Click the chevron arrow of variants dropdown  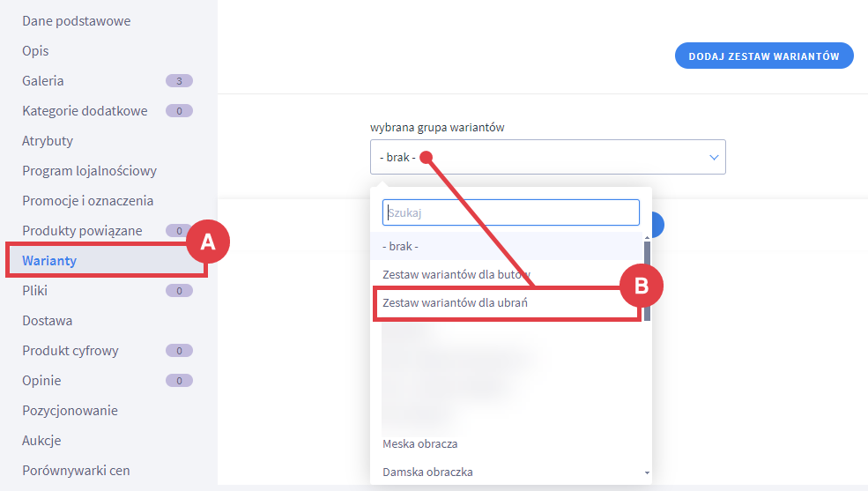[x=714, y=157]
